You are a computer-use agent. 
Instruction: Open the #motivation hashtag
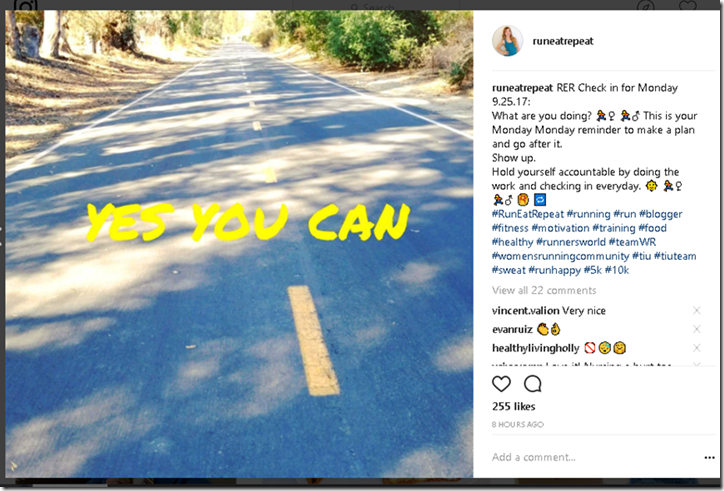pos(560,228)
